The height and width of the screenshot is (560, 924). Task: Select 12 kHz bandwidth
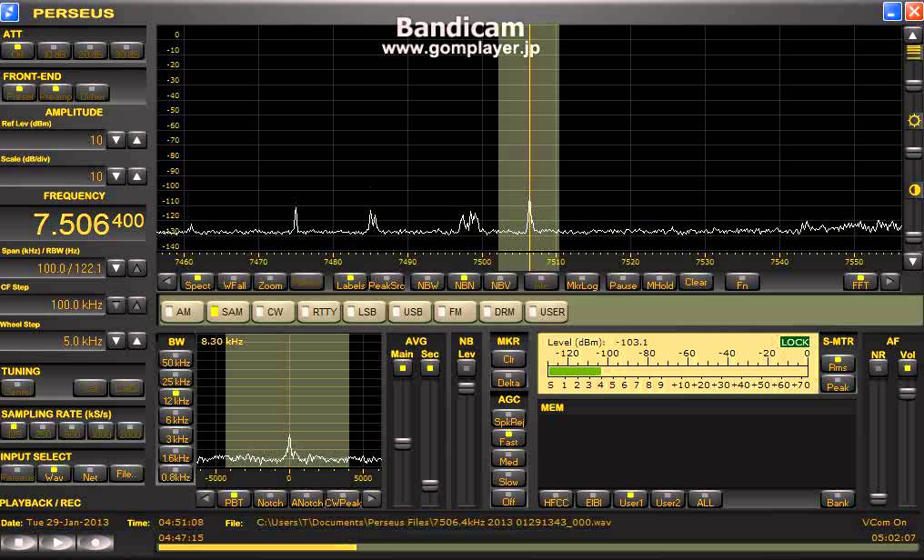176,398
